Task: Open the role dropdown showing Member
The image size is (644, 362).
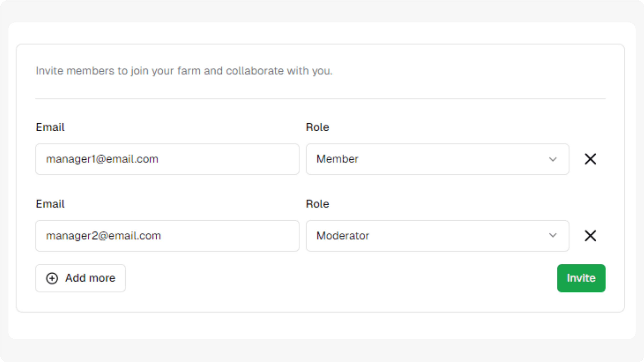Action: coord(438,159)
